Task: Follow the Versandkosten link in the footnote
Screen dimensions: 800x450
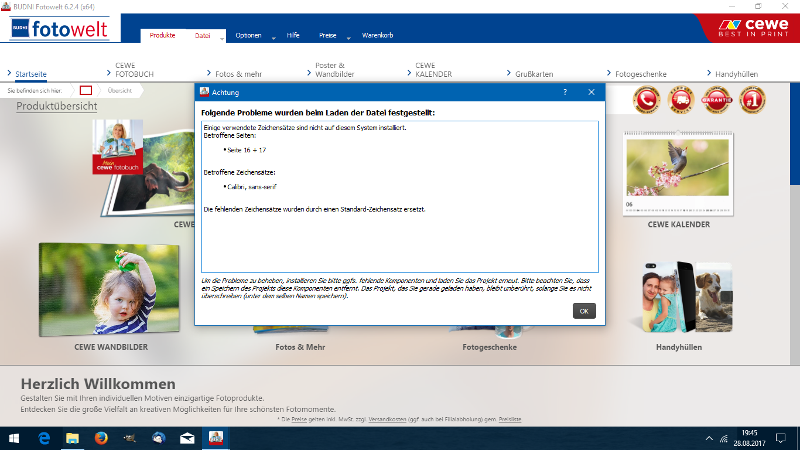Action: coord(387,419)
